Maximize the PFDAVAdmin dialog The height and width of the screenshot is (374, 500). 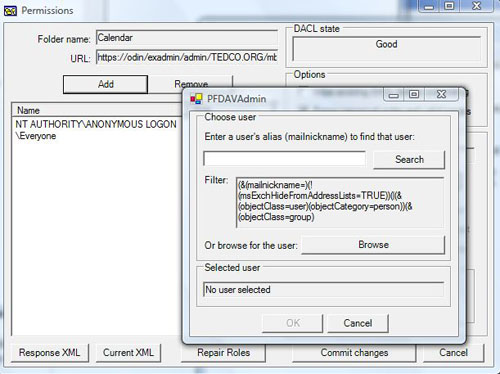[x=414, y=95]
